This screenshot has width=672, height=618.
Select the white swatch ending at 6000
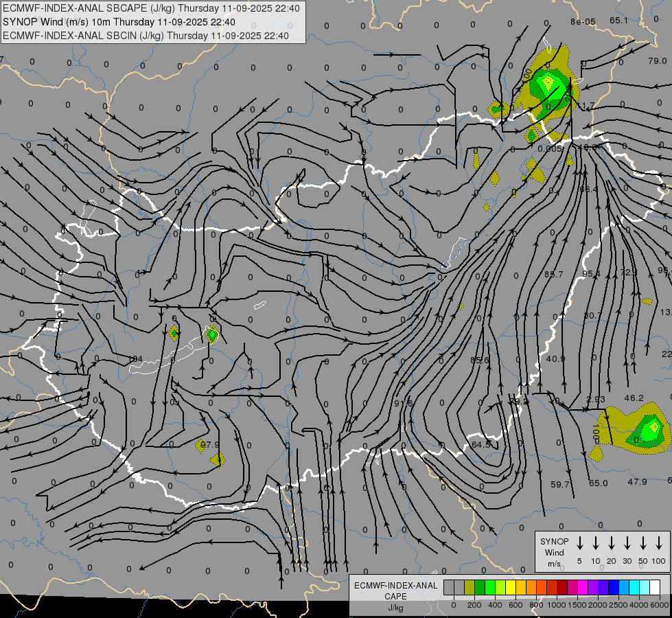coord(655,588)
